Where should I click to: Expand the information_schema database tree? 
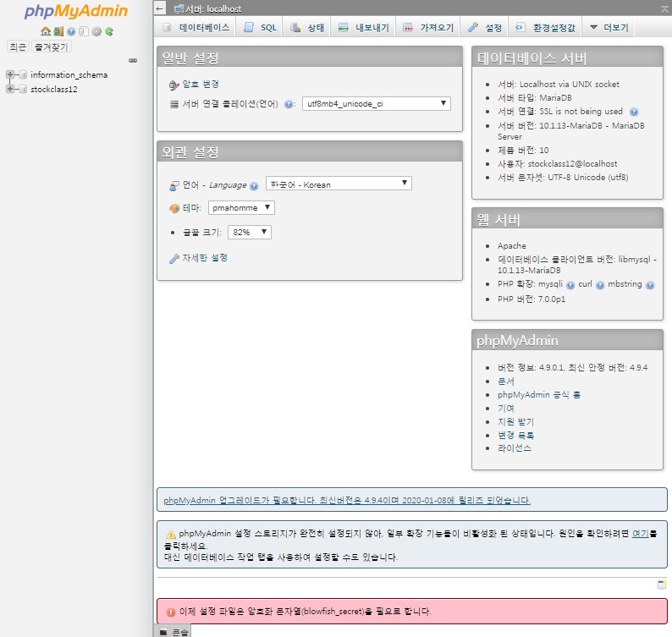click(10, 75)
